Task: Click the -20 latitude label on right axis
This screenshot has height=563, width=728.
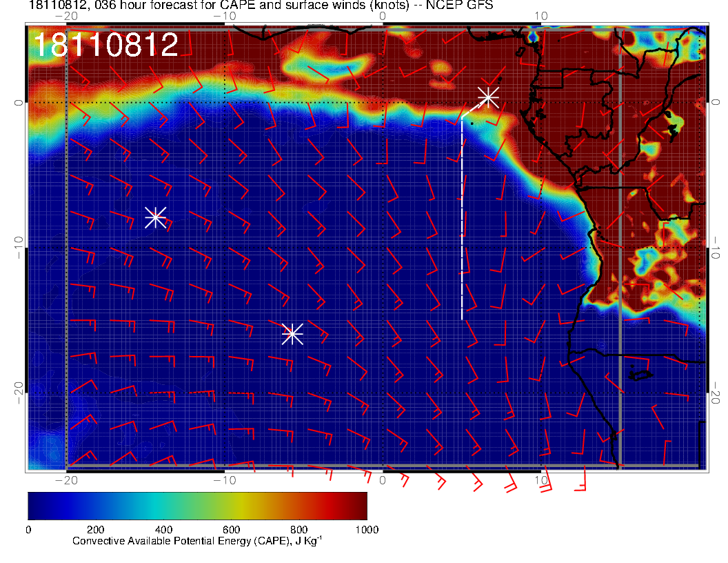Action: pos(717,392)
